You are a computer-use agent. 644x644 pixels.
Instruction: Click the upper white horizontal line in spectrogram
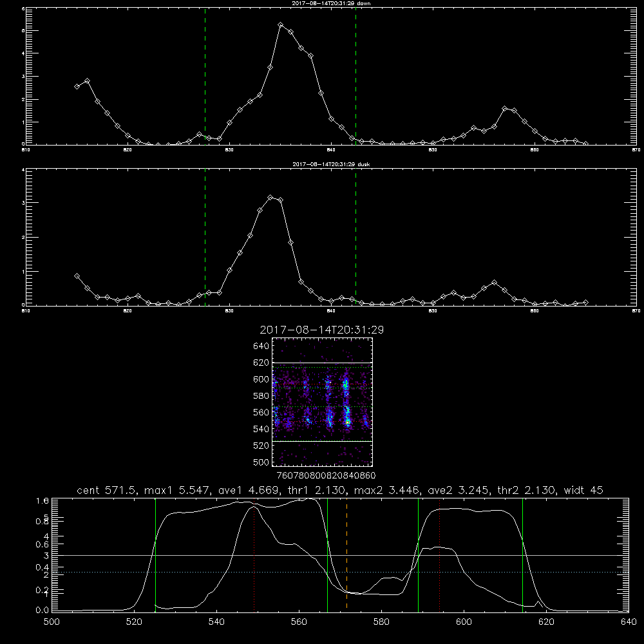tap(322, 363)
